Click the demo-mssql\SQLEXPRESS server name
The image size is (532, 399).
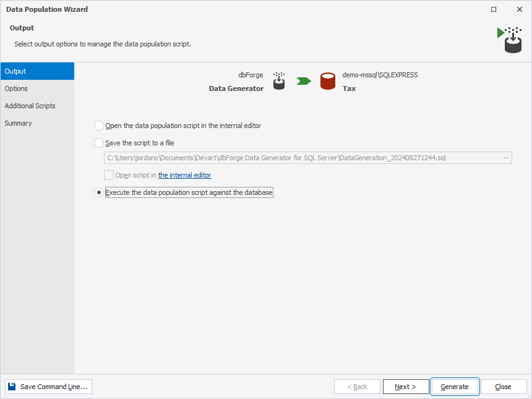click(x=380, y=75)
